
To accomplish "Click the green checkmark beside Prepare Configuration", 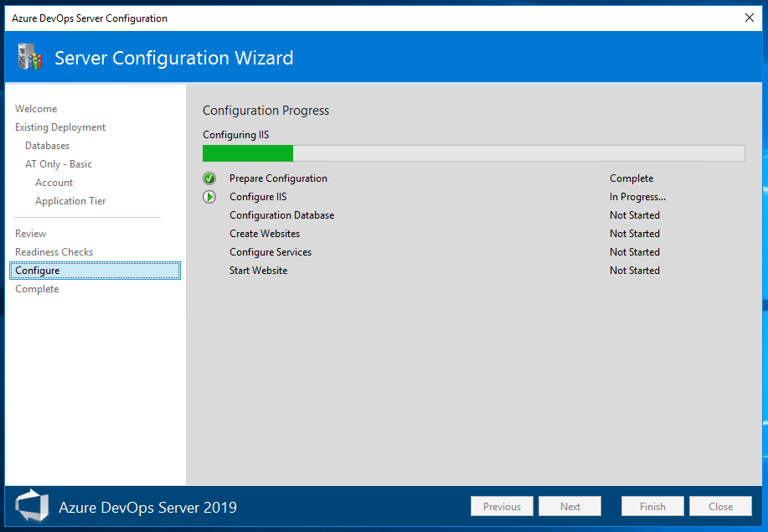I will (x=209, y=178).
